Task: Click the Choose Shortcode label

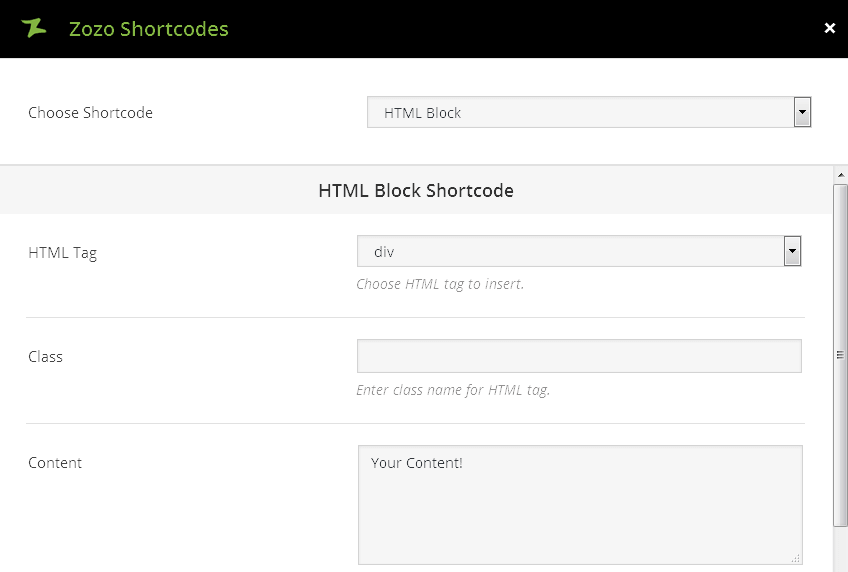Action: (x=90, y=113)
